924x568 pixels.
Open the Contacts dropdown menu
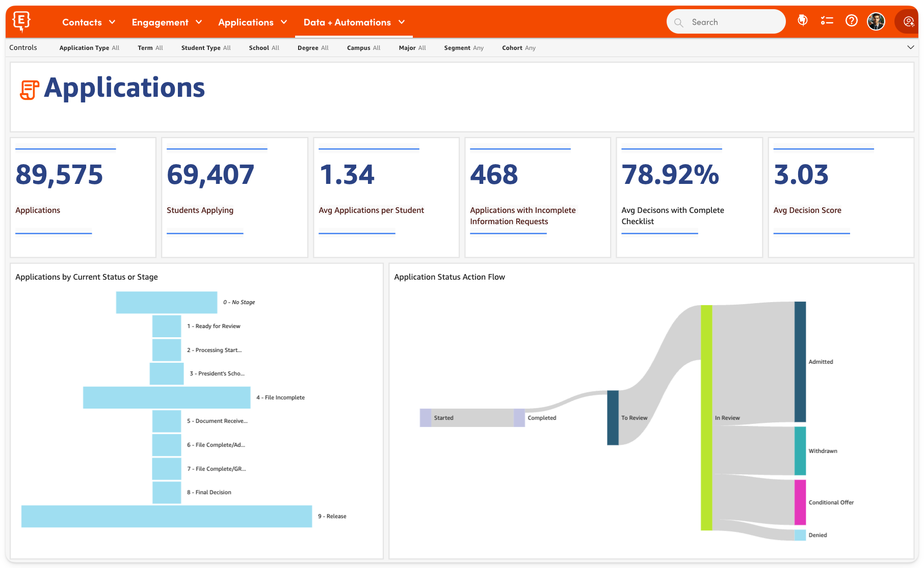[89, 22]
